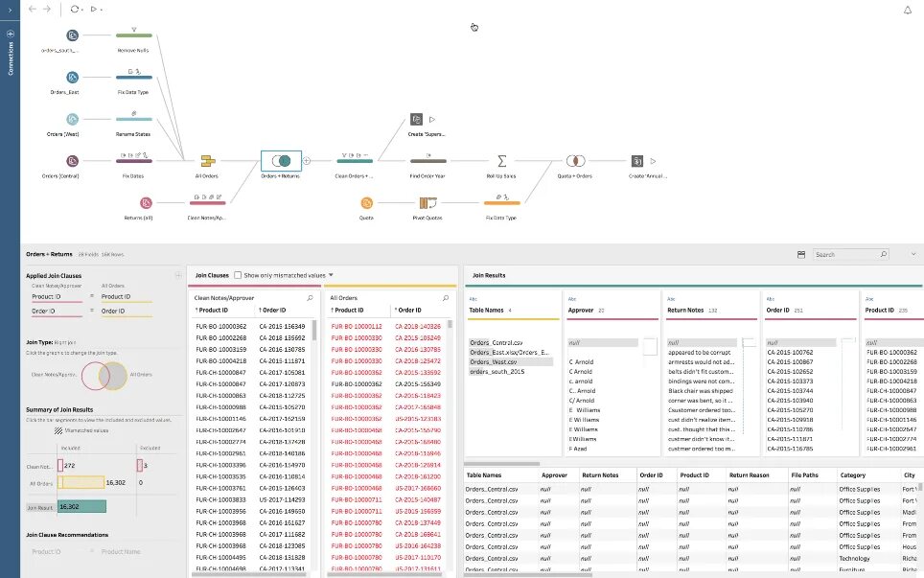924x578 pixels.
Task: Apply recommended Product ID = Product Name clause
Action: coord(86,551)
